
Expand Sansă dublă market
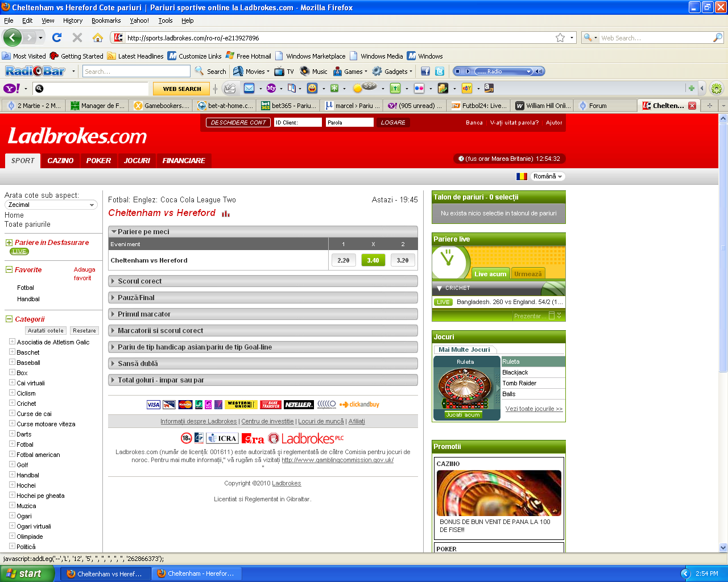pos(263,364)
